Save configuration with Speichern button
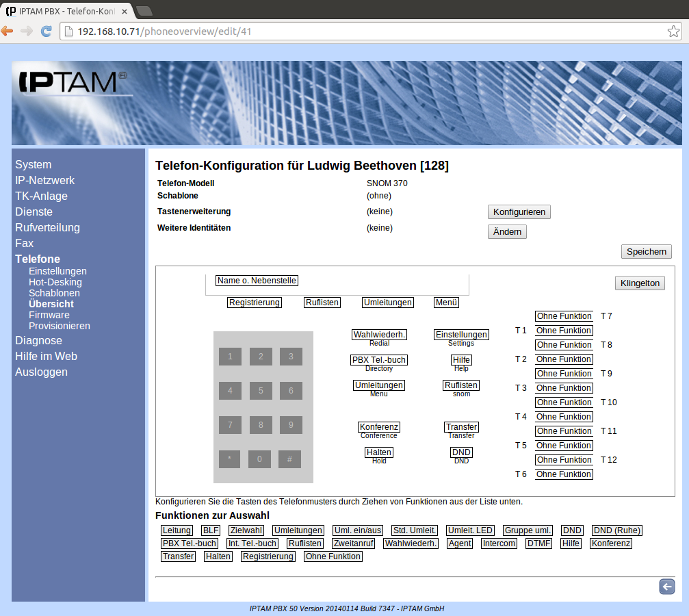The image size is (689, 616). 646,252
